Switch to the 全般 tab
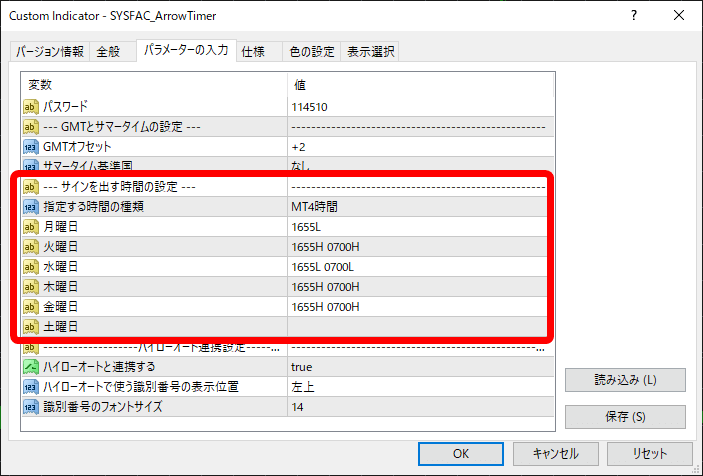Image resolution: width=703 pixels, height=476 pixels. point(113,52)
